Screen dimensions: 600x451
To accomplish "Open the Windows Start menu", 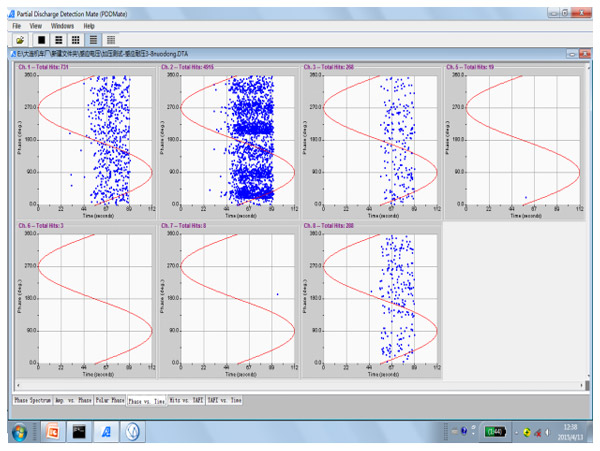I will click(20, 433).
